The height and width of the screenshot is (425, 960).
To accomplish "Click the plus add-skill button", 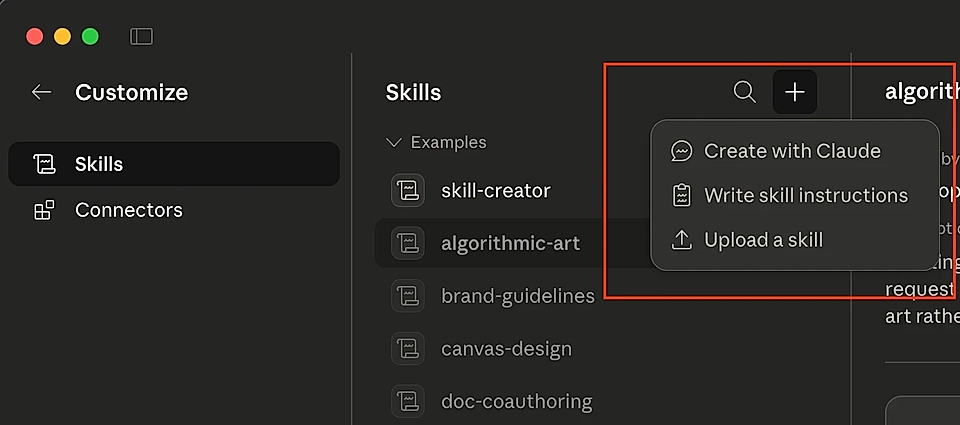I will (x=795, y=92).
